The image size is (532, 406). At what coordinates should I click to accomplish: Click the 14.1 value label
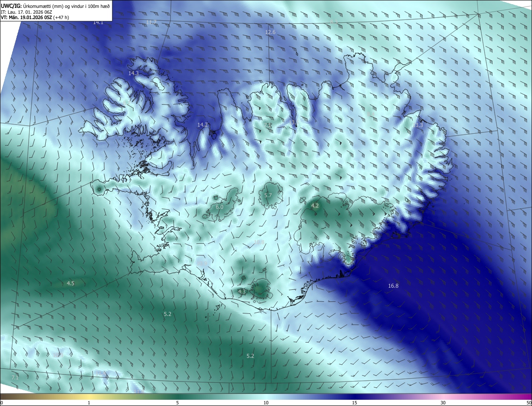[x=98, y=22]
